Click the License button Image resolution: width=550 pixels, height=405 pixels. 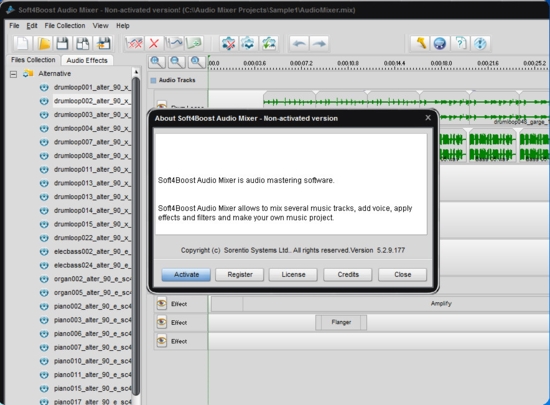click(x=293, y=275)
